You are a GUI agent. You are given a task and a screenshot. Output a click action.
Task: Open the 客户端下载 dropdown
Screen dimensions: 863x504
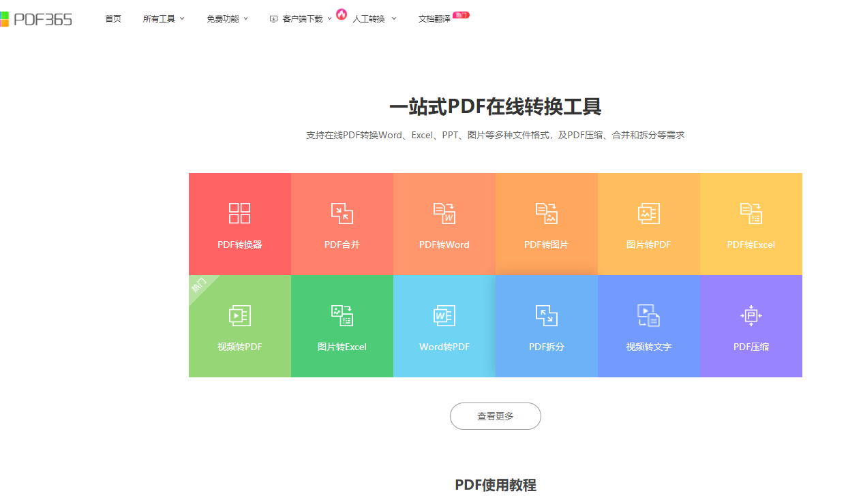(301, 19)
